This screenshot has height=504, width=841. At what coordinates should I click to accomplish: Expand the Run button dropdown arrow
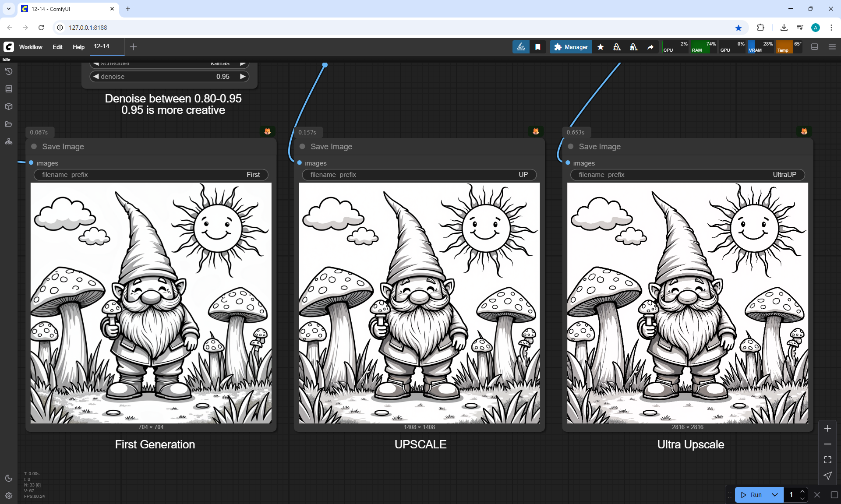[x=775, y=495]
